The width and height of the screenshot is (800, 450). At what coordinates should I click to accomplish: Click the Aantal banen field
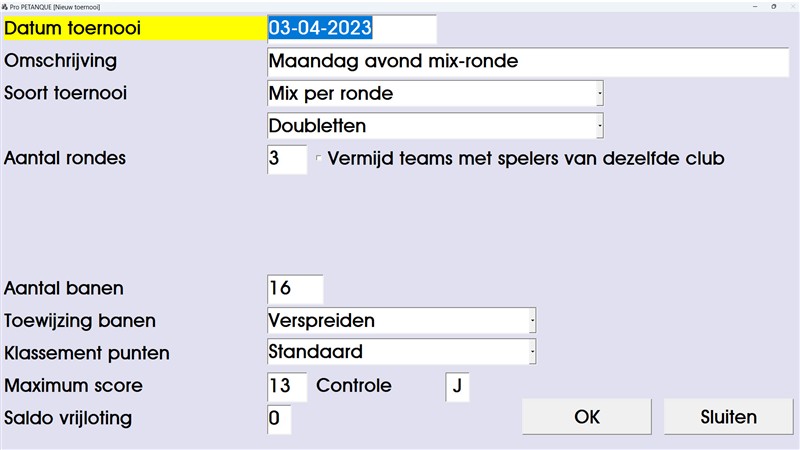click(295, 289)
